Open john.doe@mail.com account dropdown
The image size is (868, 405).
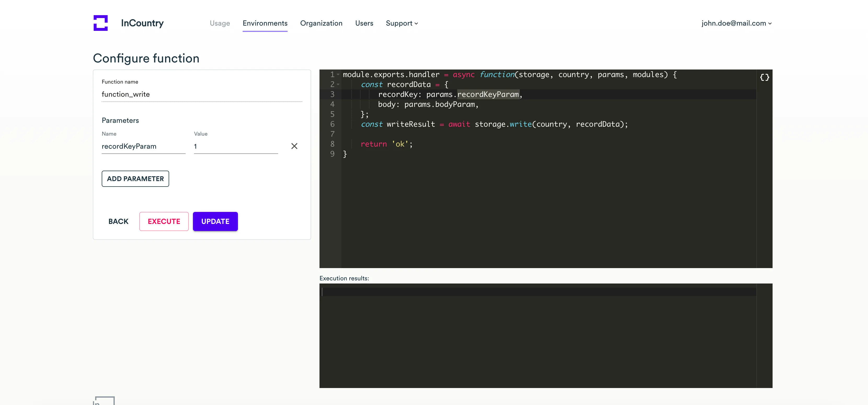point(736,23)
